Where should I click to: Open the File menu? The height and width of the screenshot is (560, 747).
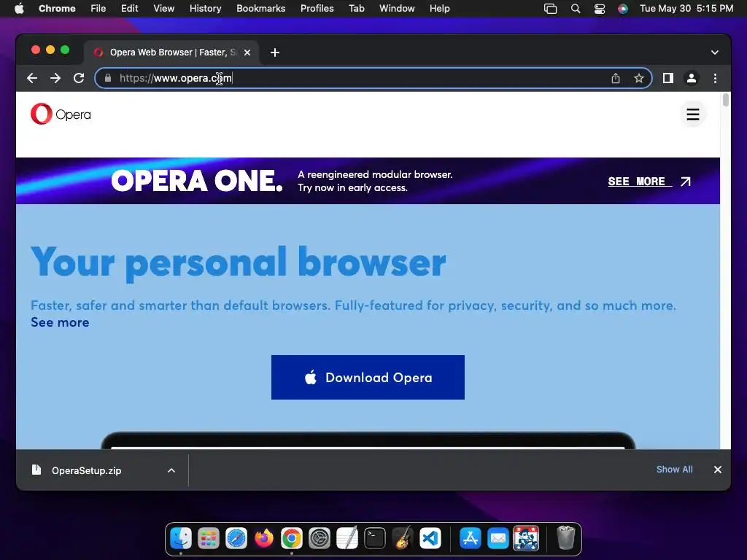click(98, 9)
